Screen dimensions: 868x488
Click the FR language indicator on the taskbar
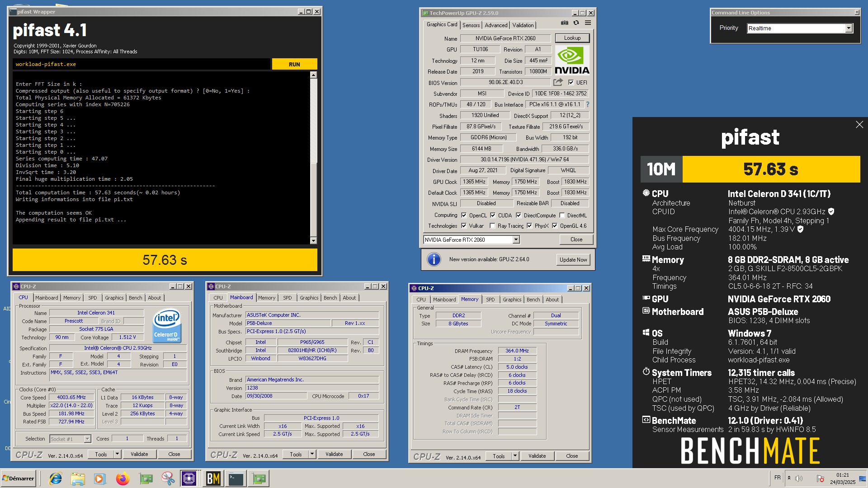click(777, 478)
